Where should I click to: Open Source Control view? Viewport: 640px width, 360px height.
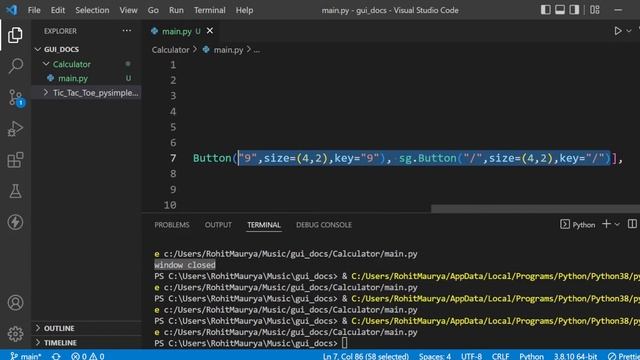point(16,98)
